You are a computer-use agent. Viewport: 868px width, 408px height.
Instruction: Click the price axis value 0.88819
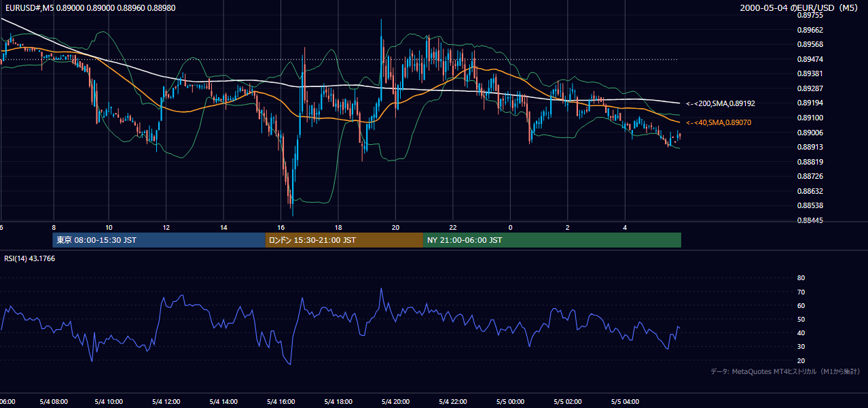point(810,162)
